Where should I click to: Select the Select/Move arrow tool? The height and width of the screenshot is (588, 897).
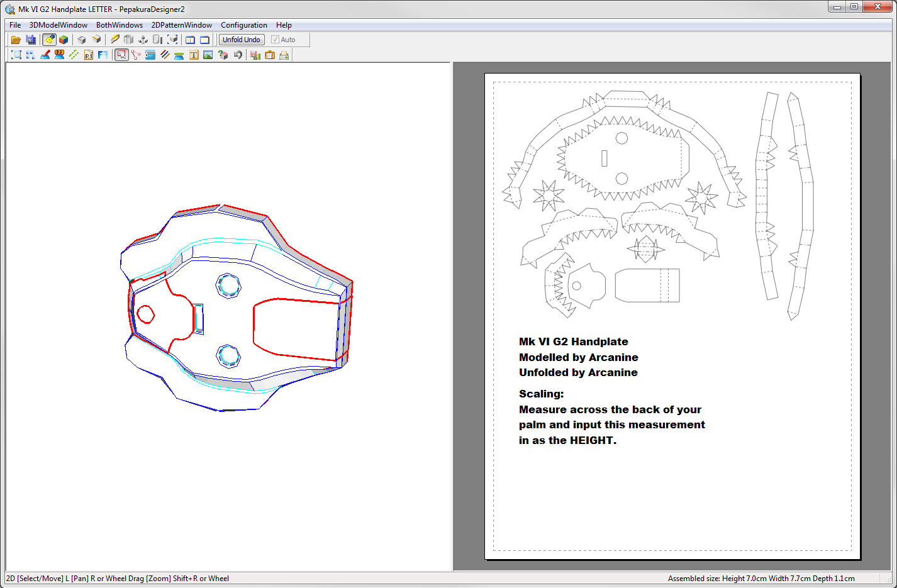(x=121, y=55)
